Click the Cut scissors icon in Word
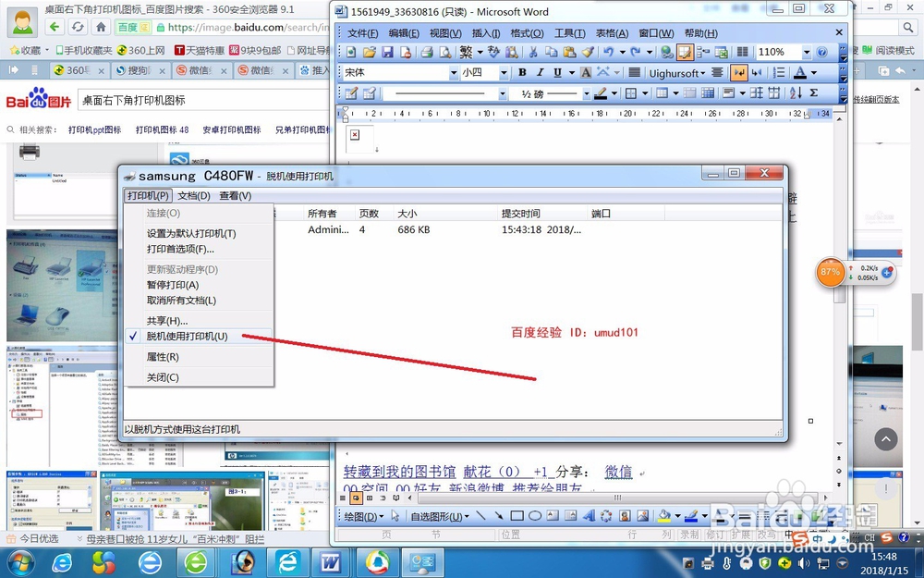Viewport: 924px width, 578px height. 533,53
